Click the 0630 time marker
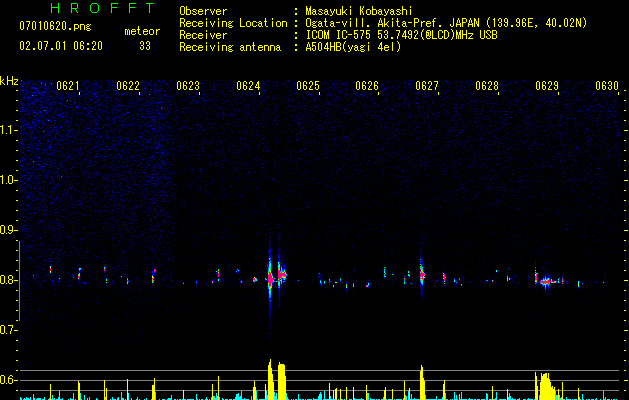The width and height of the screenshot is (629, 400). coord(607,86)
